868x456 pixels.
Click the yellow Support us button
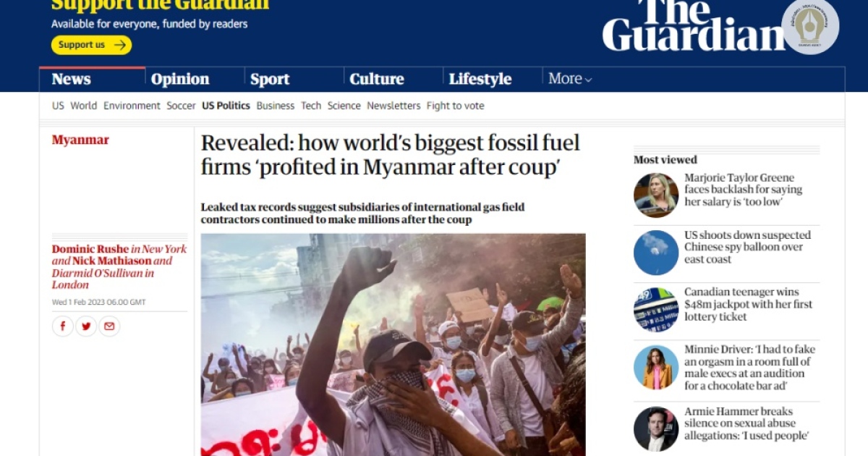[x=91, y=45]
